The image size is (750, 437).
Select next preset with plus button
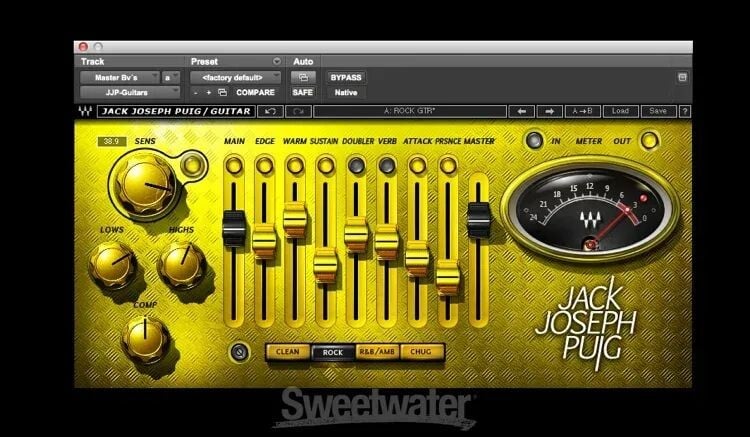coord(209,92)
